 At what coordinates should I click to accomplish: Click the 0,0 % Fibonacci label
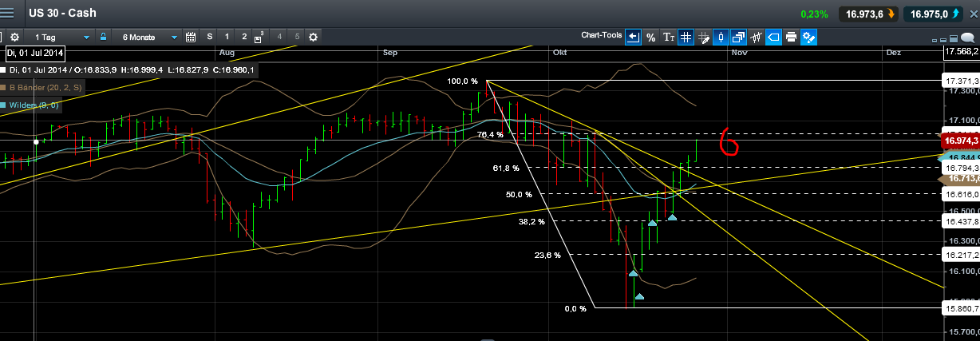click(x=575, y=308)
